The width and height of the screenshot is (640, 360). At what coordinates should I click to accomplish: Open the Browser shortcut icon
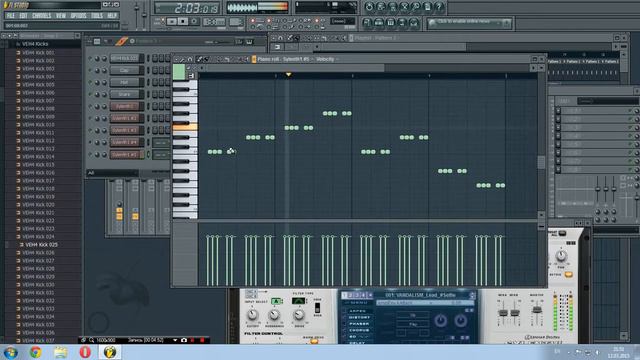[402, 22]
